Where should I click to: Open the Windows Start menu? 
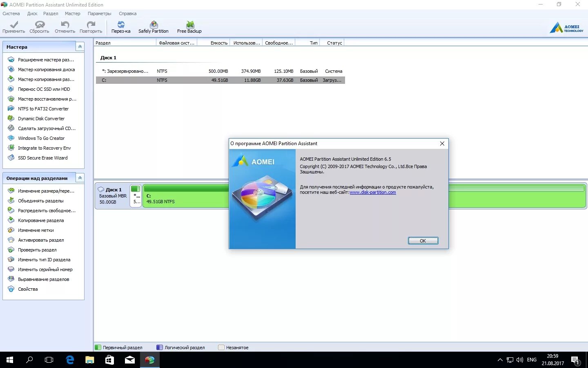(x=10, y=360)
